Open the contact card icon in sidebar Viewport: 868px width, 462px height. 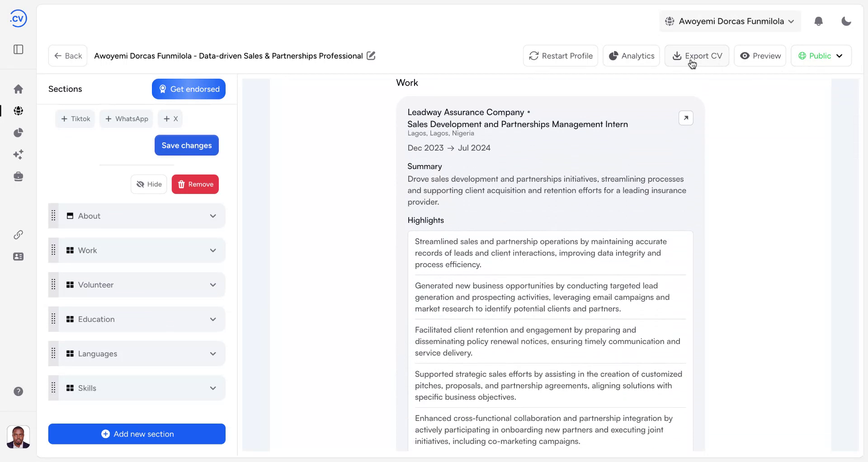click(x=18, y=256)
